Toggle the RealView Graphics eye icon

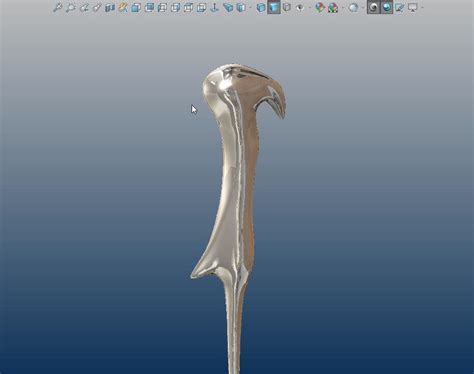[373, 8]
